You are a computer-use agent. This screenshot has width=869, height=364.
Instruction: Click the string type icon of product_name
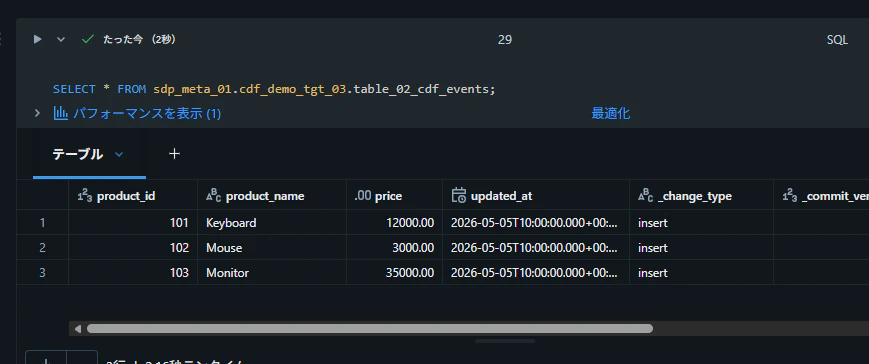pos(213,195)
